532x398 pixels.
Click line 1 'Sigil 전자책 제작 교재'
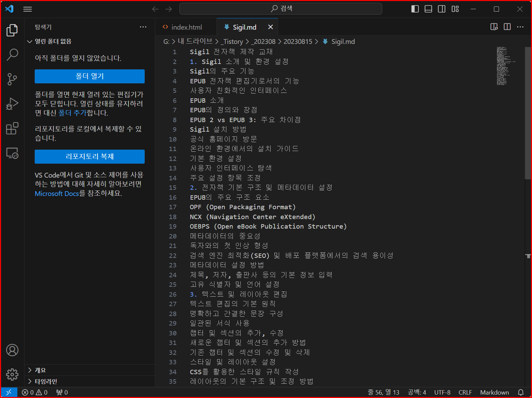coord(231,52)
